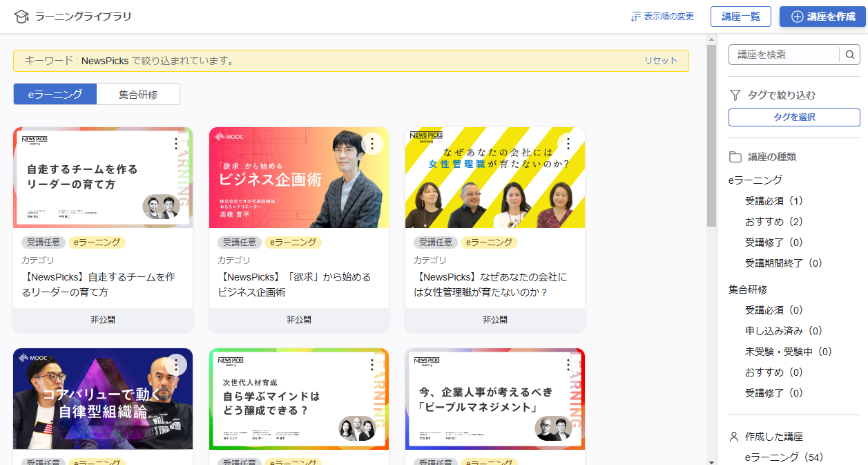
Task: Click the sort order change icon
Action: 636,17
